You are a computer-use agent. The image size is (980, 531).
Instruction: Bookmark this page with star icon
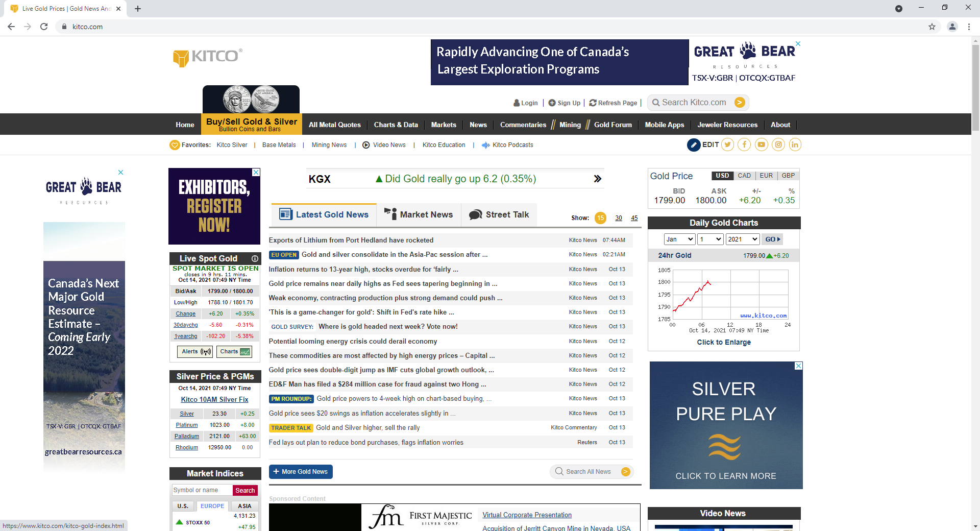[x=932, y=27]
